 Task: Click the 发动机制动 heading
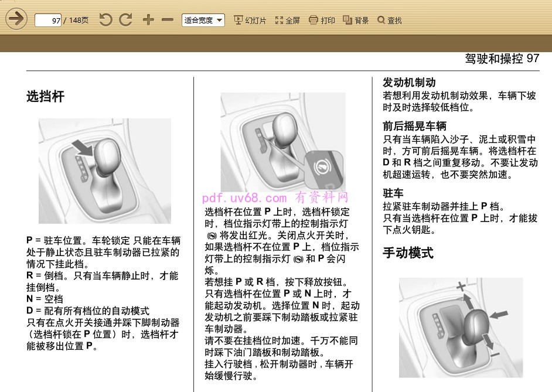pyautogui.click(x=409, y=83)
